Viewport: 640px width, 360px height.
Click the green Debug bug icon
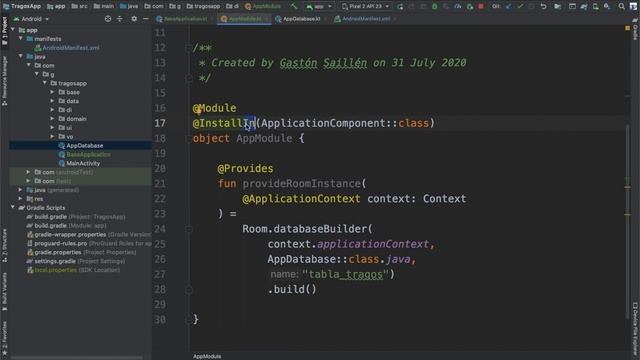coord(434,7)
